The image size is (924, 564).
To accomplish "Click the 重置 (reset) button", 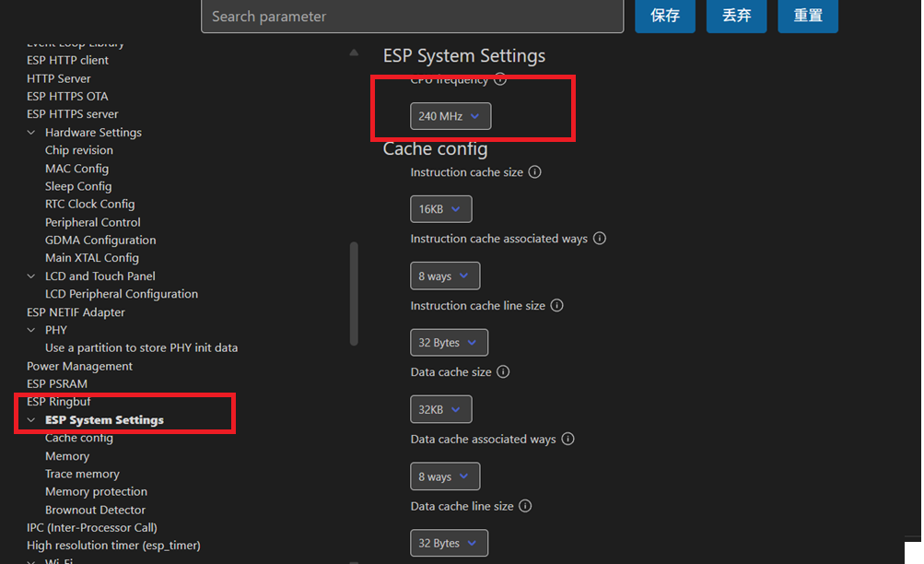I will (808, 16).
